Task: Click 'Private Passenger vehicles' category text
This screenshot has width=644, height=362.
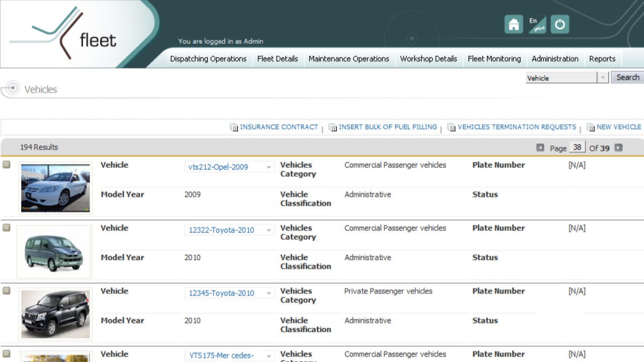Action: pos(388,291)
